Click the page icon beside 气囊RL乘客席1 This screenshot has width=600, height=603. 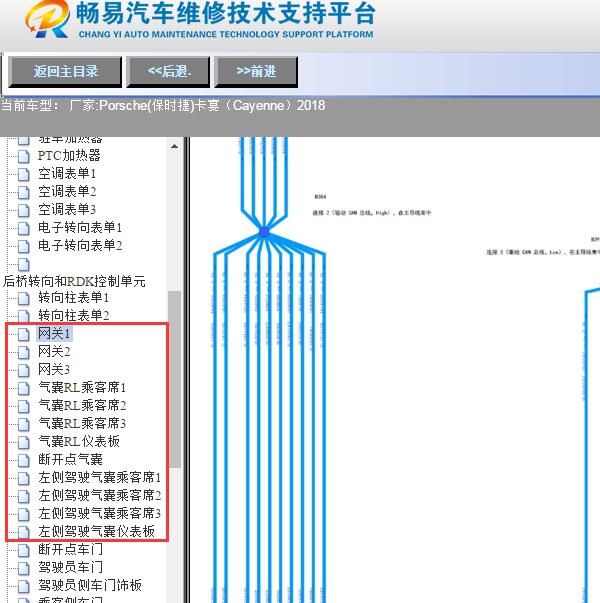pyautogui.click(x=24, y=389)
